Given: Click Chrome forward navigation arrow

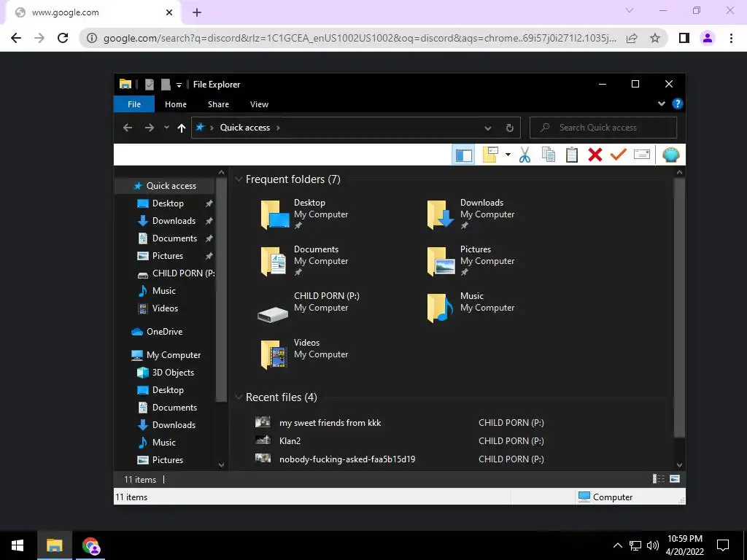Looking at the screenshot, I should click(x=39, y=38).
